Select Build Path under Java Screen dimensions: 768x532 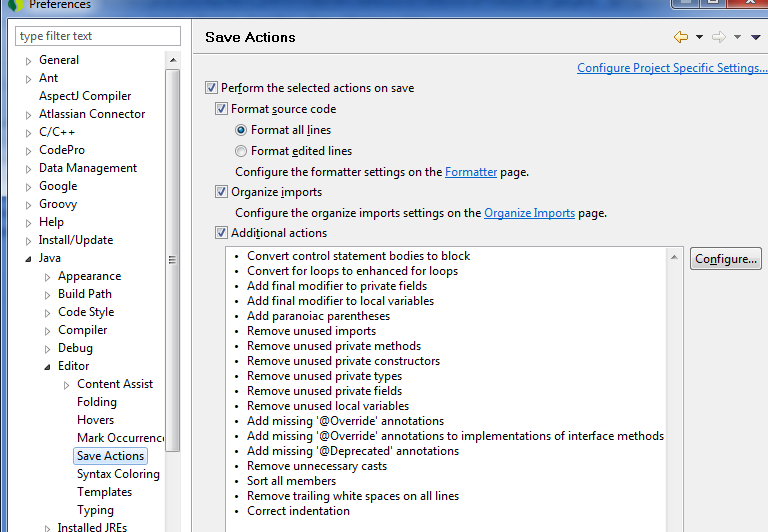(85, 294)
